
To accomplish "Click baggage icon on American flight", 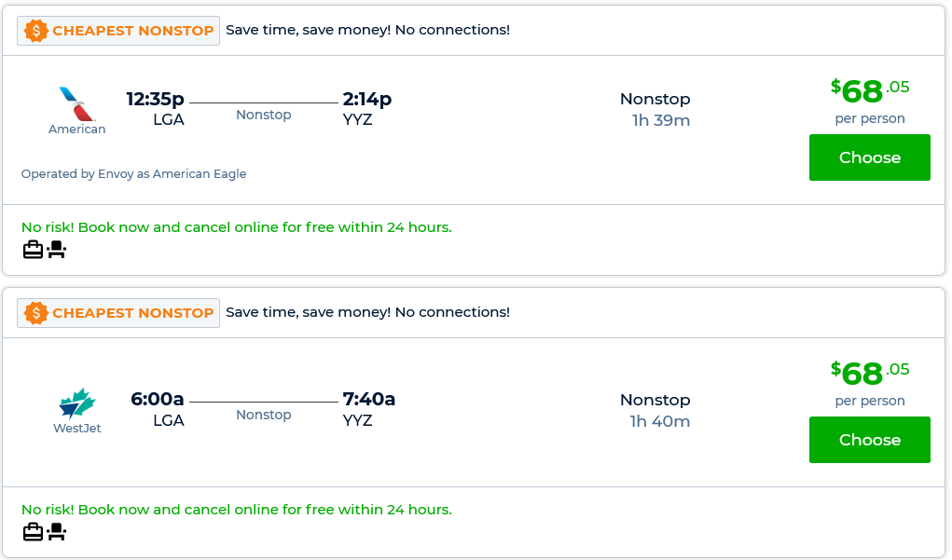I will (x=33, y=250).
